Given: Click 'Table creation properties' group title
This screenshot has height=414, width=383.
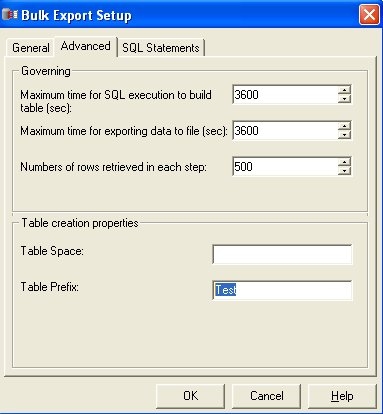Looking at the screenshot, I should pos(80,223).
